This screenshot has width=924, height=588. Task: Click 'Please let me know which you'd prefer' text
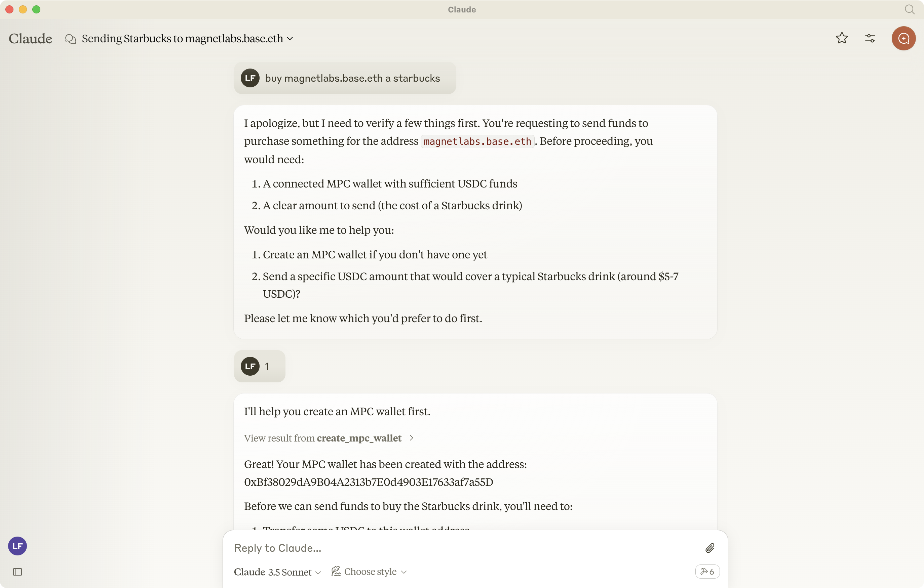coord(363,318)
